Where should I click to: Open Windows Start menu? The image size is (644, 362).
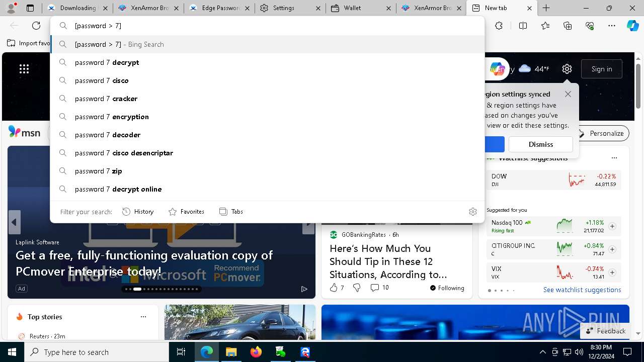(x=12, y=352)
